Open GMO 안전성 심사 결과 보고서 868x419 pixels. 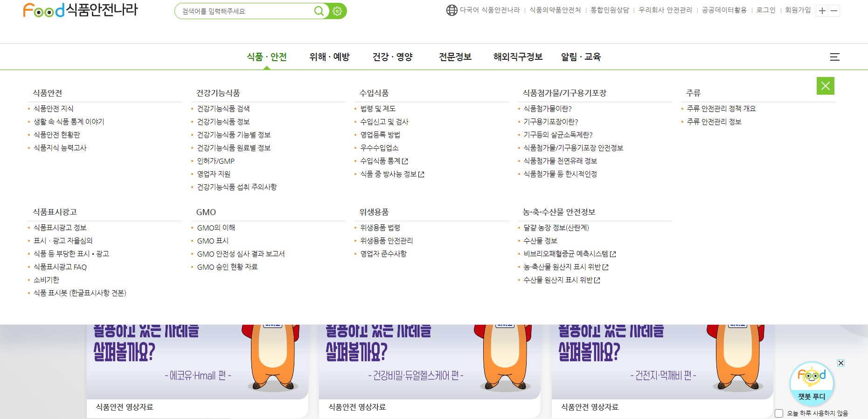[x=241, y=254]
